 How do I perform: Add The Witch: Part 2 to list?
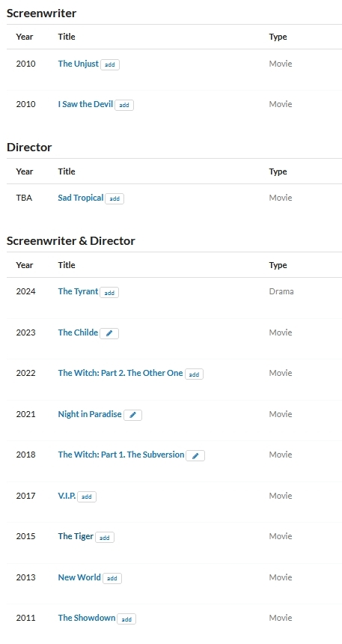(194, 374)
